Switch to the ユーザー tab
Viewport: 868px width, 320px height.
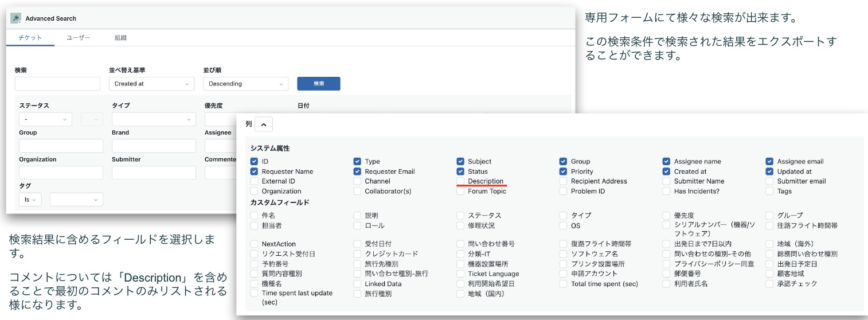click(x=79, y=38)
